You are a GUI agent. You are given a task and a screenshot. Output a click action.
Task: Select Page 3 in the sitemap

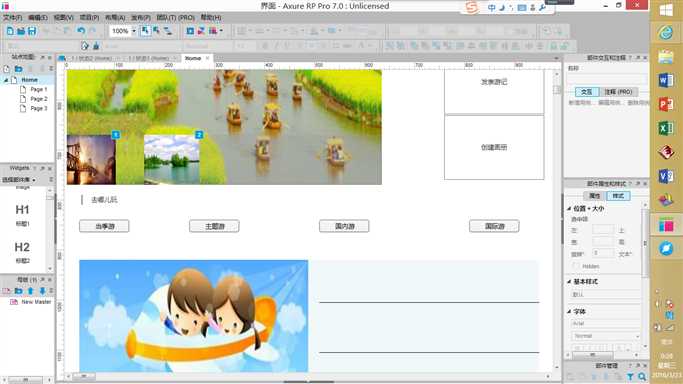pyautogui.click(x=38, y=108)
